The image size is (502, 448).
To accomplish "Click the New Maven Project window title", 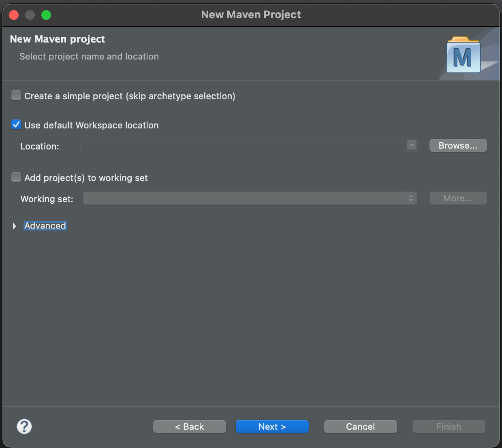I will click(x=251, y=15).
